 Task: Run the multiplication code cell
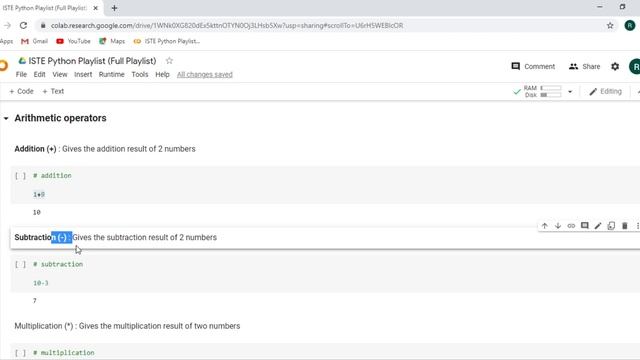tap(20, 353)
